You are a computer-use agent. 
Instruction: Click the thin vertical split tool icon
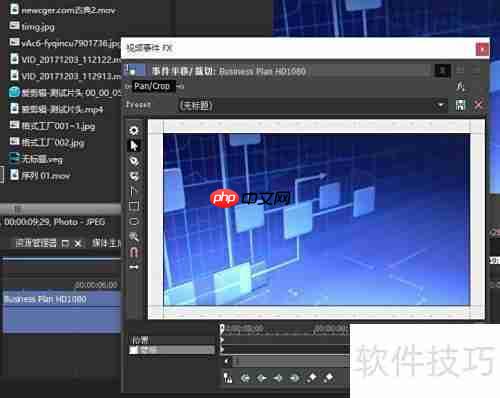(x=134, y=191)
